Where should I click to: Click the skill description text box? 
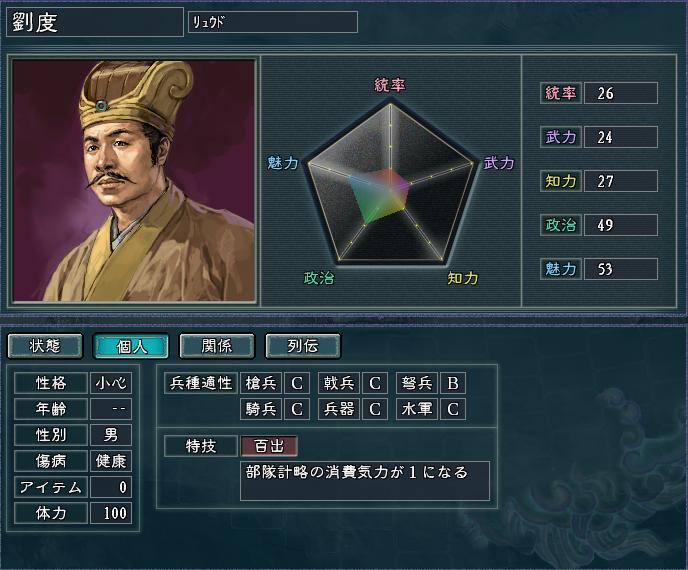365,480
